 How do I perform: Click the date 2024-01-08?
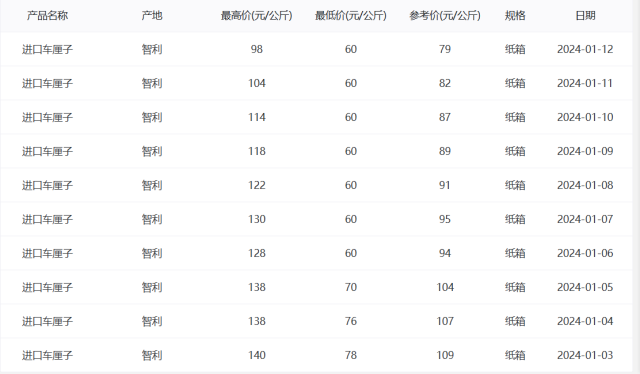(x=585, y=185)
